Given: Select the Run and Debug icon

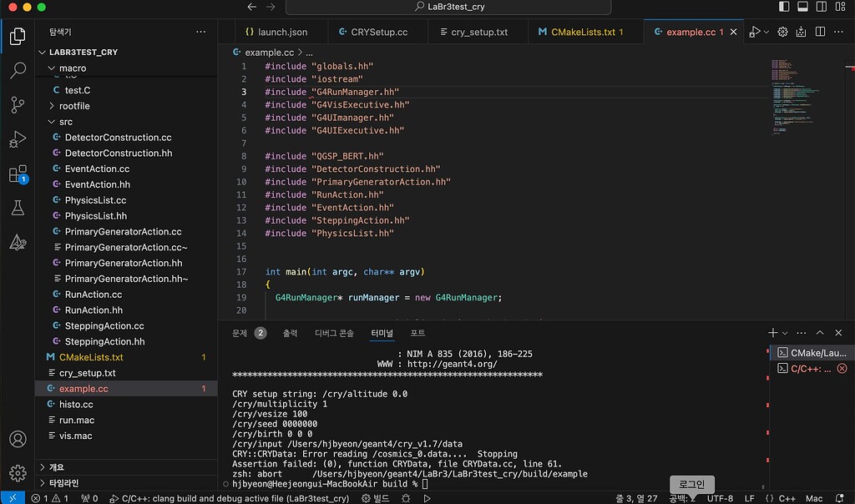Looking at the screenshot, I should coord(18,139).
